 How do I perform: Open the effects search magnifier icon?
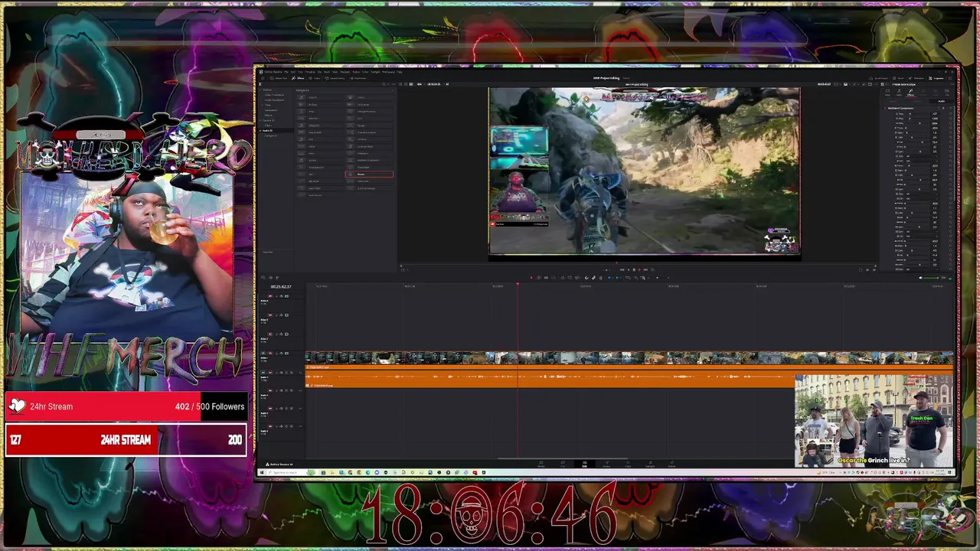[384, 84]
